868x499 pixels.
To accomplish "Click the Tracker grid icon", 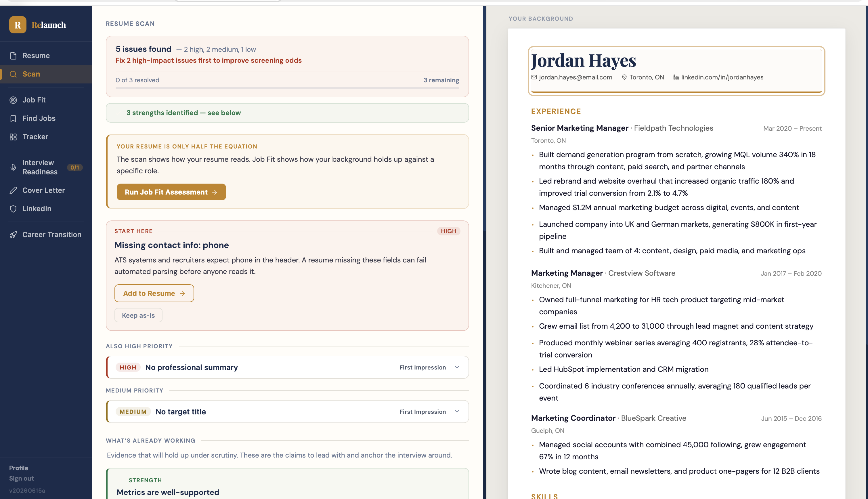I will 13,137.
